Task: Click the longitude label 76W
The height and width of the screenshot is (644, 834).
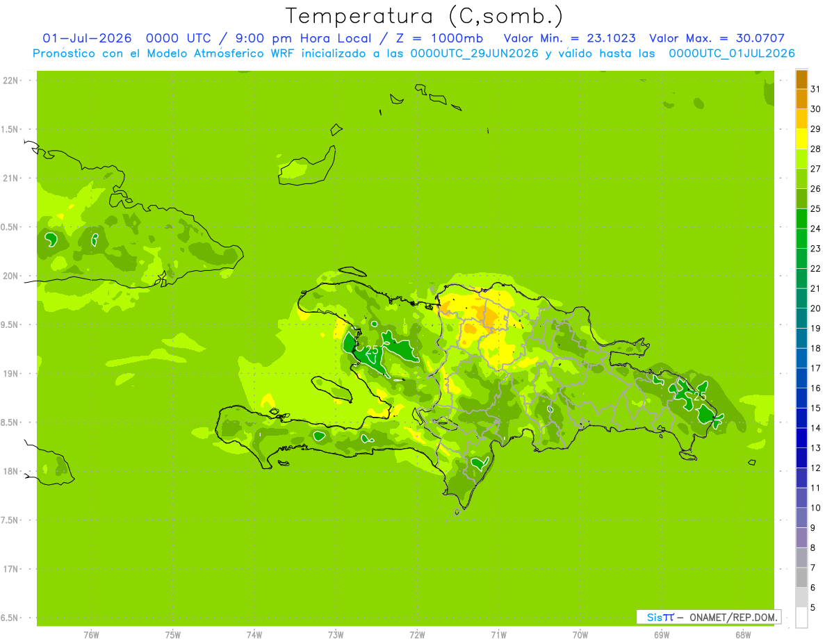Action: (91, 635)
